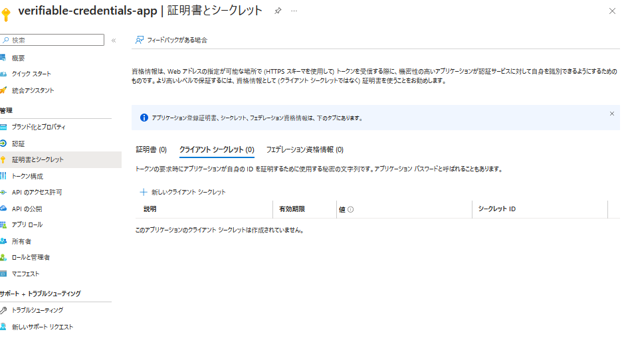Click the ブランド化とプロパティ icon
The width and height of the screenshot is (626, 364).
click(3, 127)
